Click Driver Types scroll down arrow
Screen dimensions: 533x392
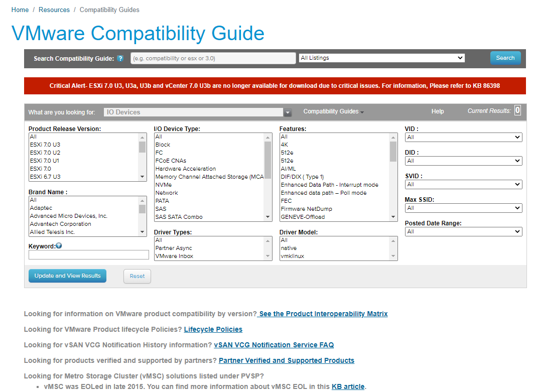[268, 256]
